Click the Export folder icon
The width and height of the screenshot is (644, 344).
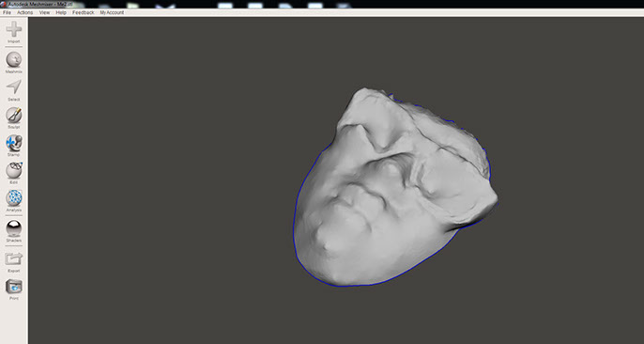(14, 258)
